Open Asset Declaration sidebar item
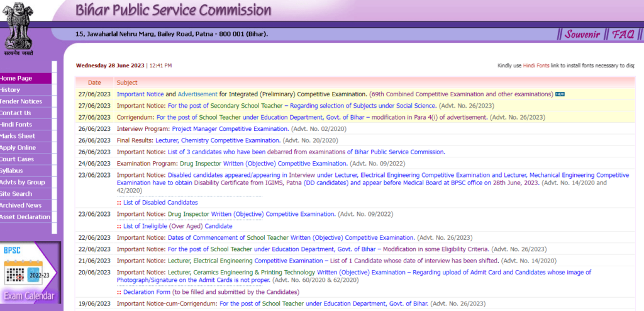The height and width of the screenshot is (311, 644). 26,217
